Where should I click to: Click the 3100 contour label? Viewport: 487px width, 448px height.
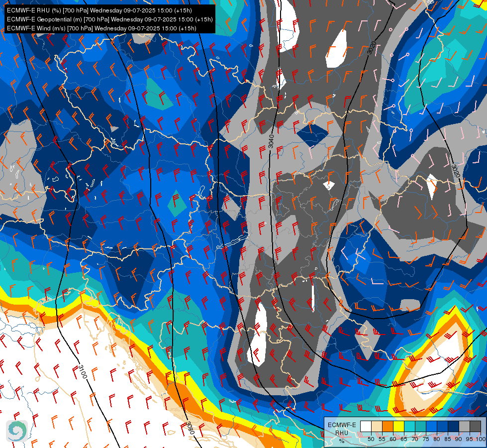tap(82, 371)
